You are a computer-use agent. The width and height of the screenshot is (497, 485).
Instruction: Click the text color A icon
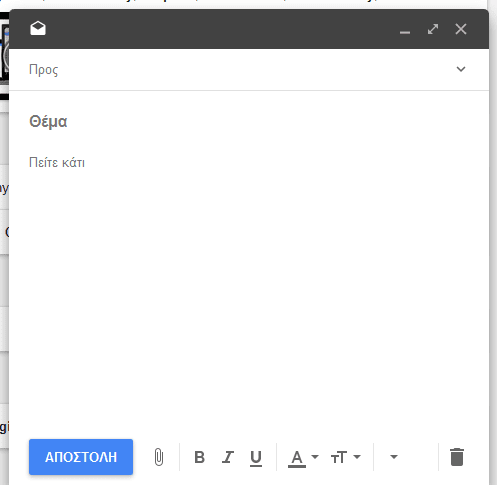point(297,458)
